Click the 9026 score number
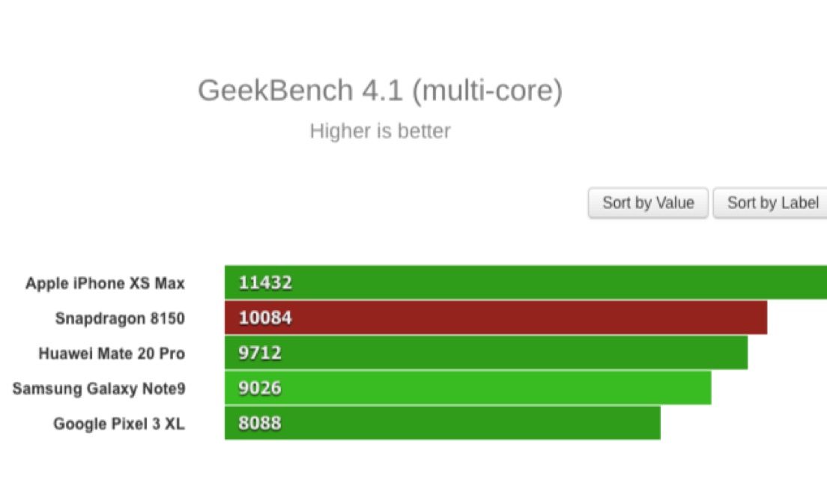This screenshot has height=504, width=827. click(260, 389)
